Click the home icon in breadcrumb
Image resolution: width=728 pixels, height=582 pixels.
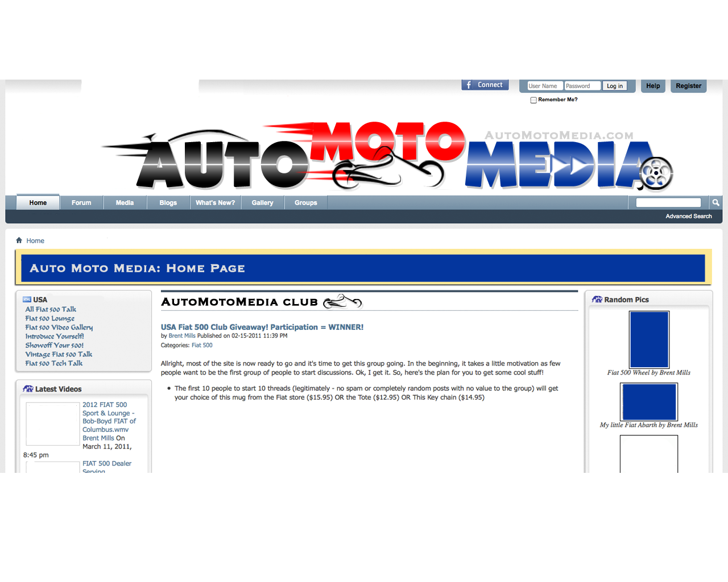tap(19, 240)
